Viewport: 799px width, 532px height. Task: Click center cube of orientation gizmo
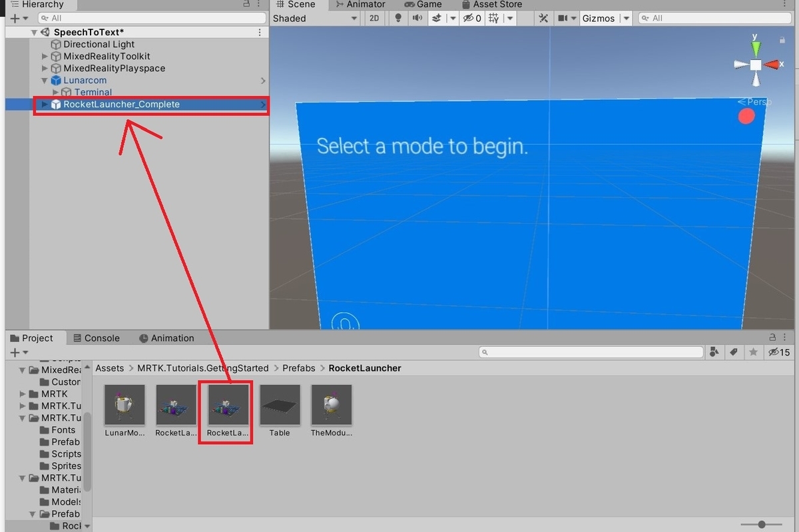tap(756, 65)
